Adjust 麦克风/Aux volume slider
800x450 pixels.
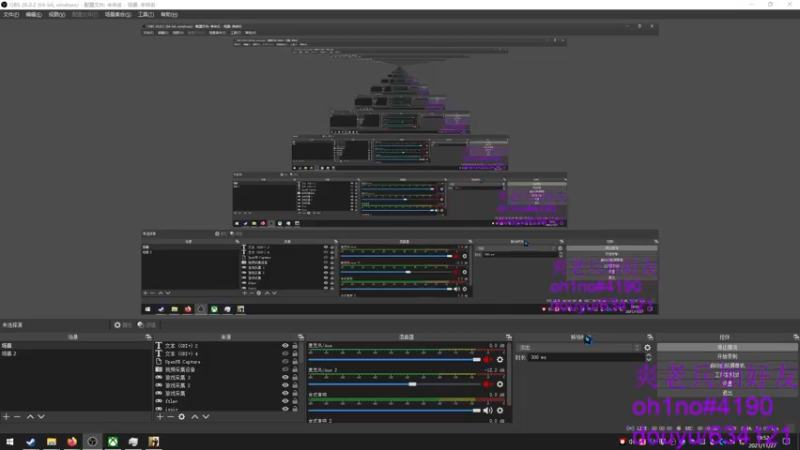pos(394,360)
